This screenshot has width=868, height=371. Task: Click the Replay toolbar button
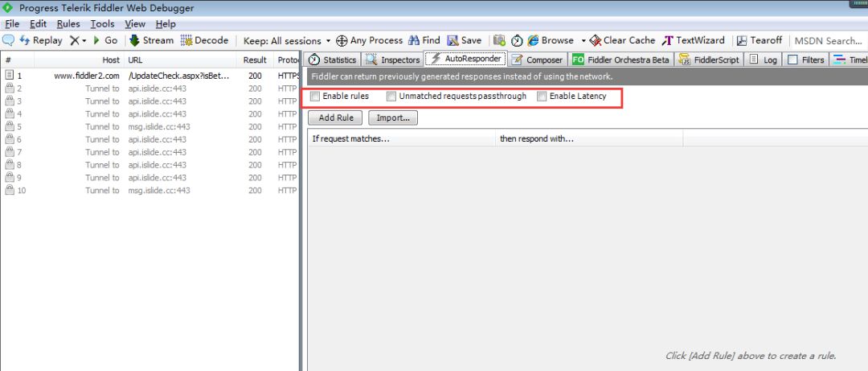click(x=41, y=40)
